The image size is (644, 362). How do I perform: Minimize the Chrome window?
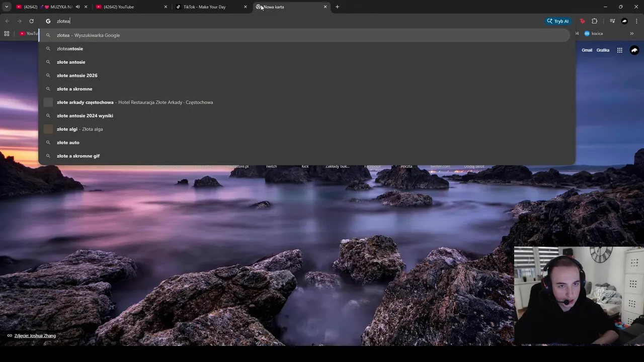[x=606, y=7]
